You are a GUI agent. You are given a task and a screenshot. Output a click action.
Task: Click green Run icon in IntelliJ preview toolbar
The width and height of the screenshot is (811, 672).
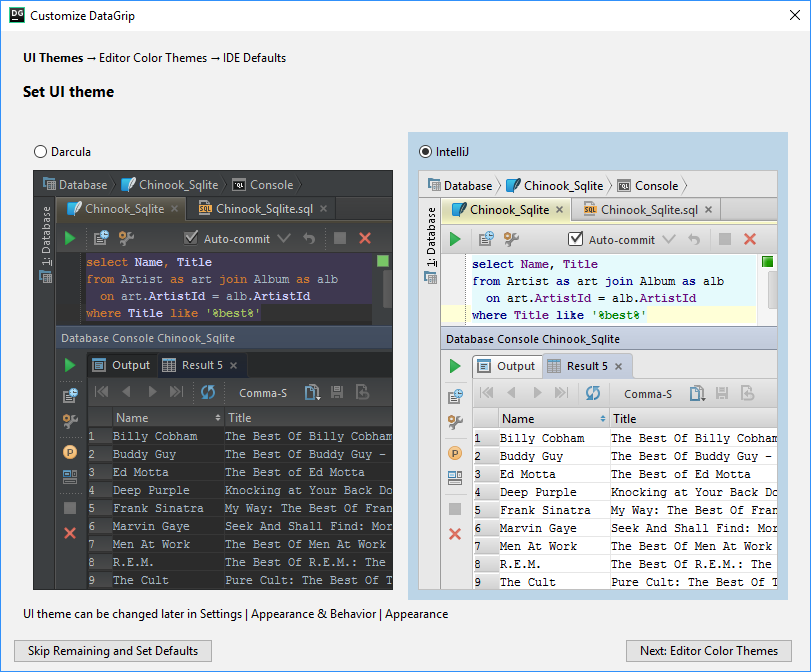pos(455,239)
